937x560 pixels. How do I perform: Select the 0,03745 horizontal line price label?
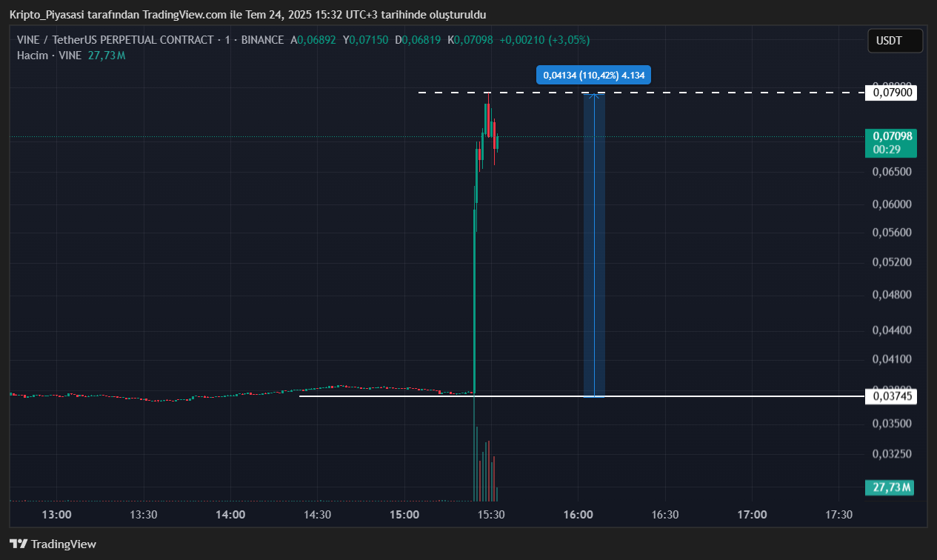891,397
